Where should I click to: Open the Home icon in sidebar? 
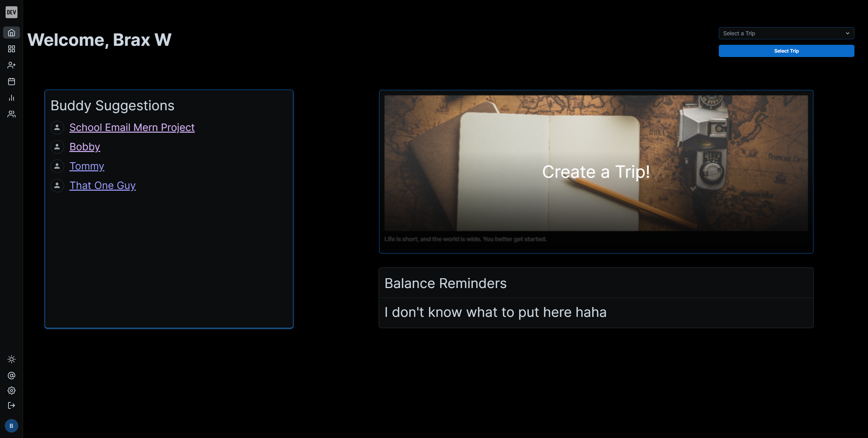click(x=12, y=33)
